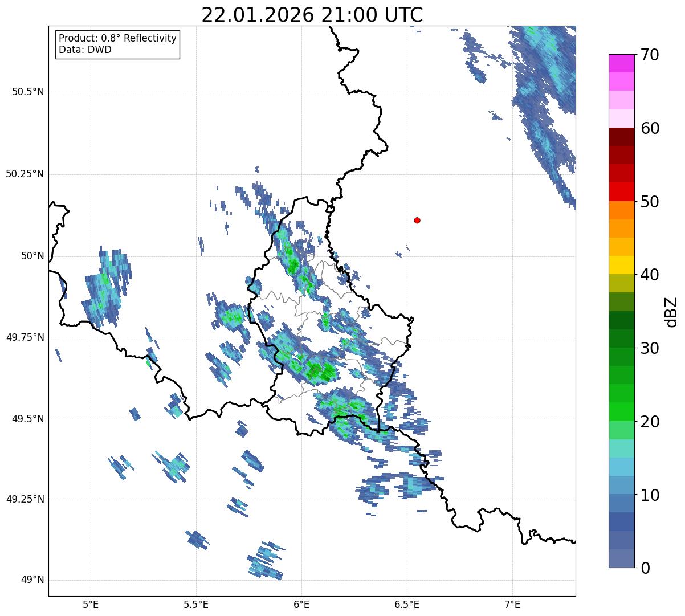Click the 7°E longitude label
Image resolution: width=685 pixels, height=616 pixels.
(x=512, y=604)
